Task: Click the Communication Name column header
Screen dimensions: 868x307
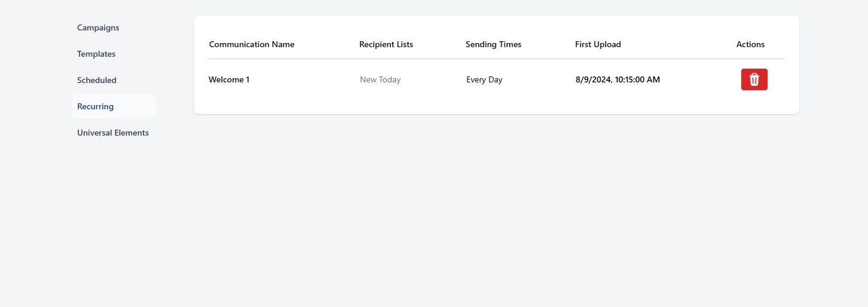Action: [x=252, y=44]
